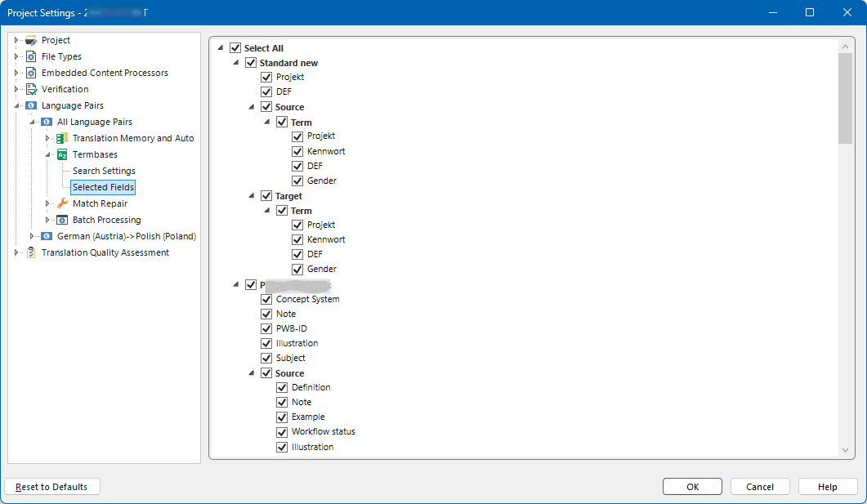Select the Batch Processing icon
The image size is (867, 504).
coord(61,219)
